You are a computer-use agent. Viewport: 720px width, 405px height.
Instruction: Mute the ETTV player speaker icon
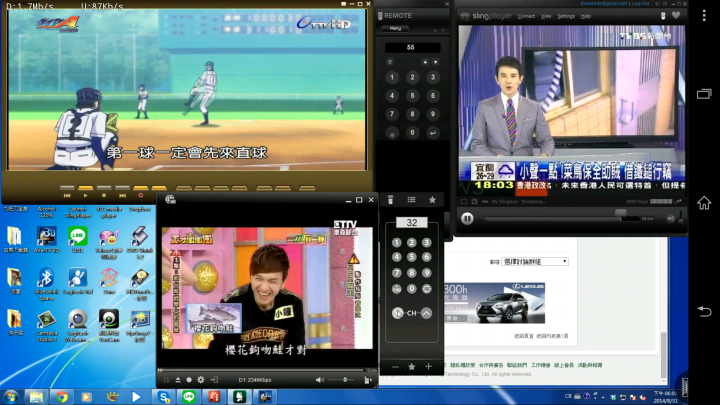point(320,380)
